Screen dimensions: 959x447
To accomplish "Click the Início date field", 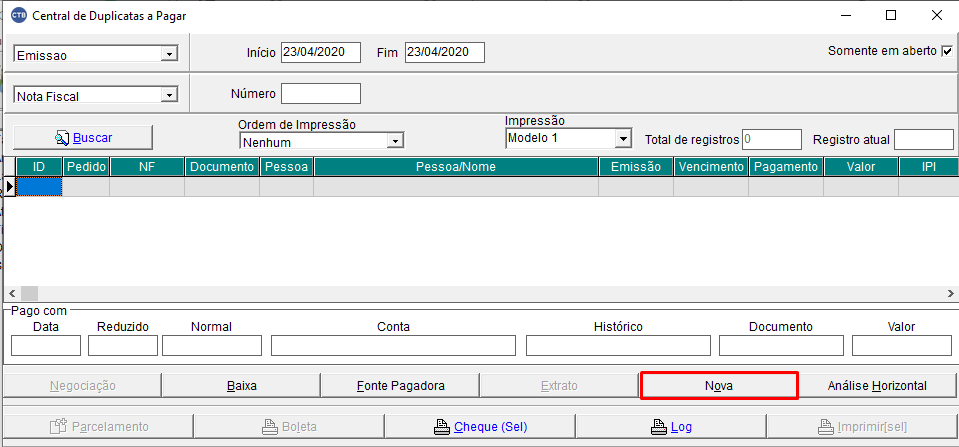I will (320, 52).
